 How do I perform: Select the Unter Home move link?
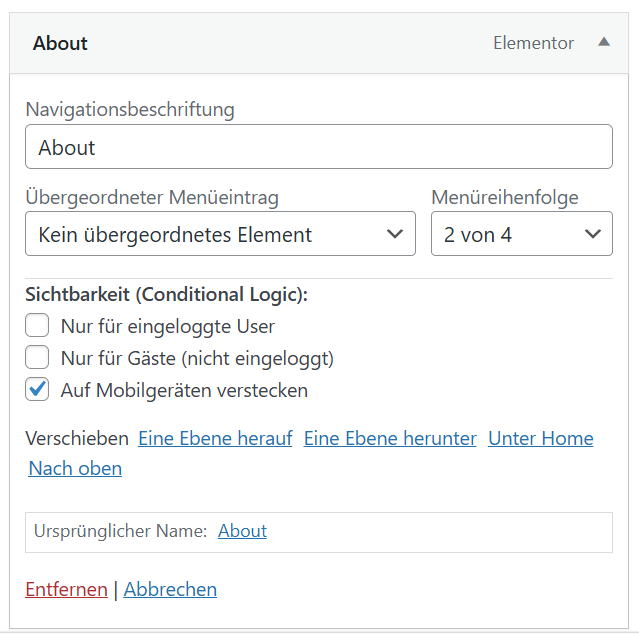pyautogui.click(x=540, y=438)
